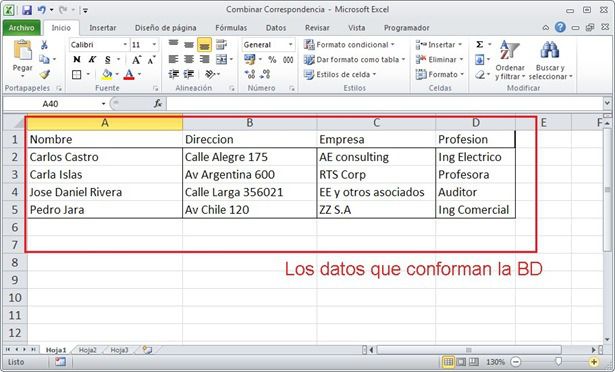Click the insert function fx icon
The height and width of the screenshot is (372, 615).
coord(158,104)
